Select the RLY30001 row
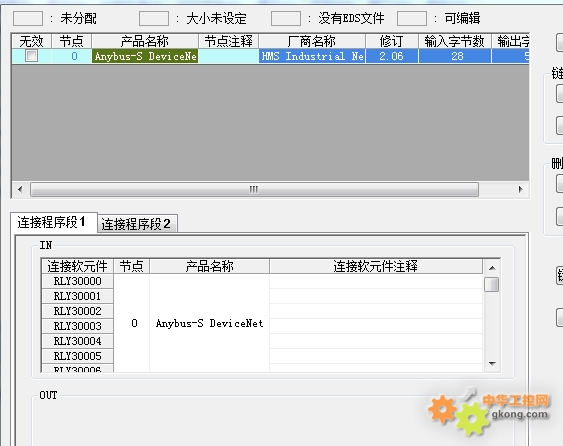The height and width of the screenshot is (446, 563). click(x=78, y=296)
